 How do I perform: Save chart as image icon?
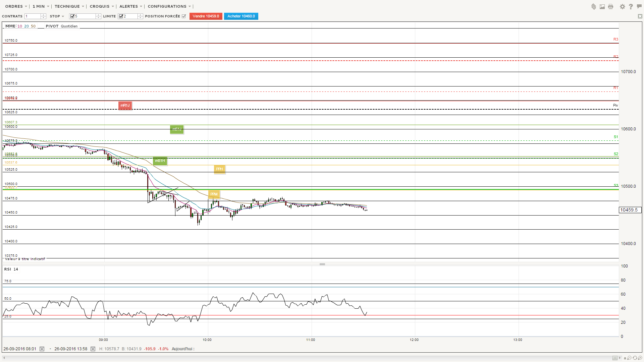[602, 7]
